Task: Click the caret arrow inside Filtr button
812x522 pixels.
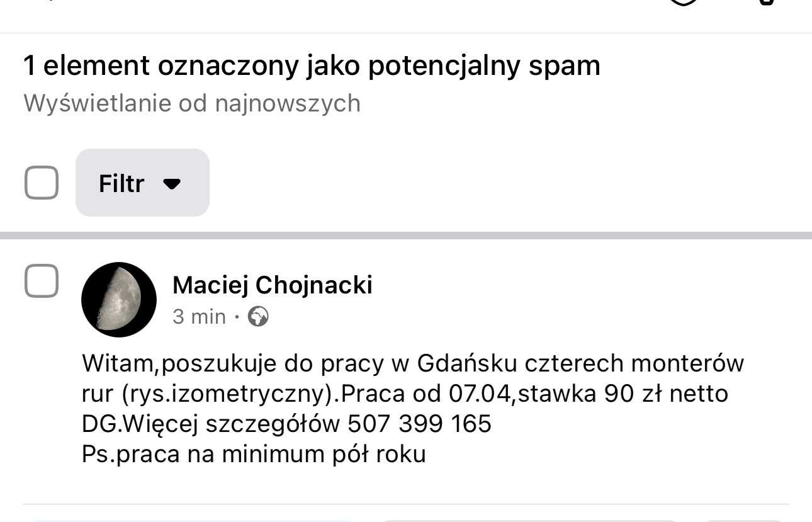Action: pos(171,183)
